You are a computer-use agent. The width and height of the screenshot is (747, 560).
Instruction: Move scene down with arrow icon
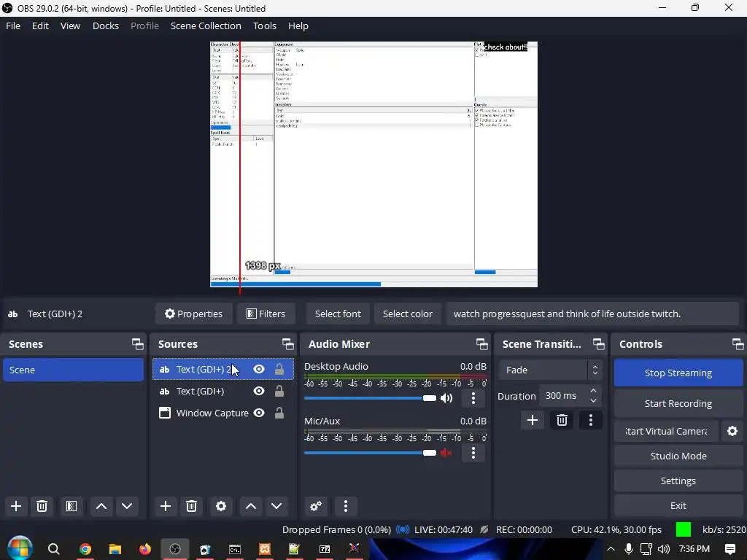[127, 506]
